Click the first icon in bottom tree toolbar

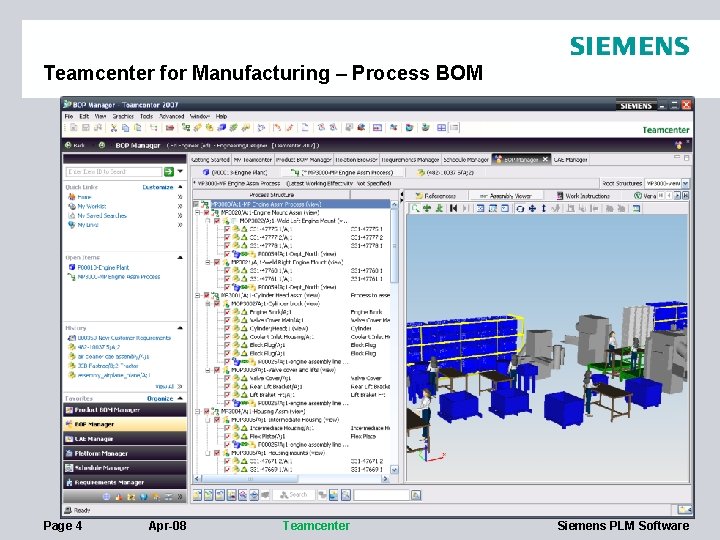(x=197, y=495)
